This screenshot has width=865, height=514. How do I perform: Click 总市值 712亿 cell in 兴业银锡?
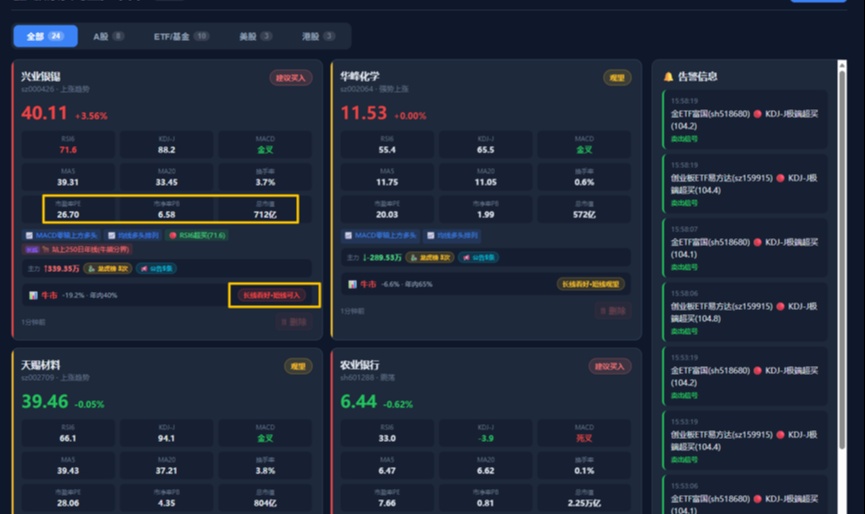265,209
